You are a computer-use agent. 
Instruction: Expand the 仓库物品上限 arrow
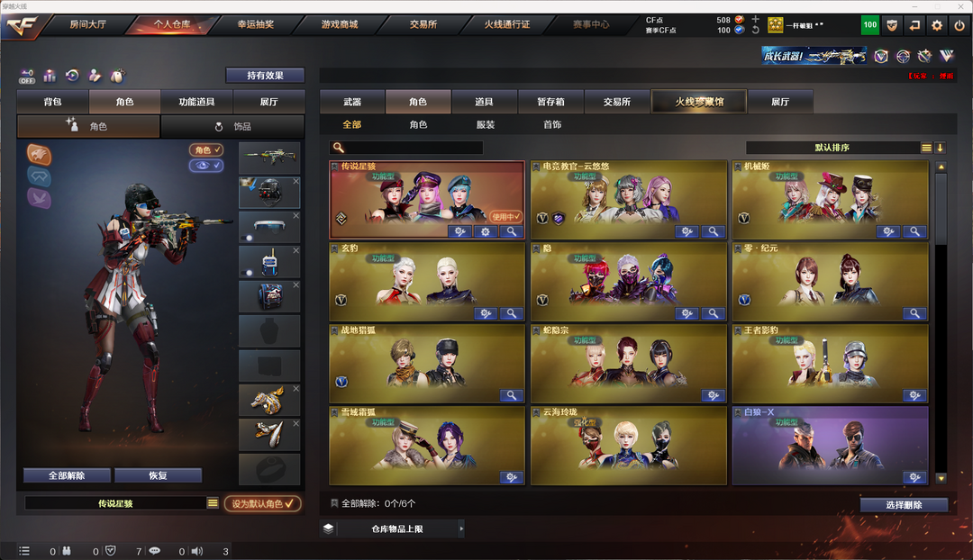coord(461,529)
